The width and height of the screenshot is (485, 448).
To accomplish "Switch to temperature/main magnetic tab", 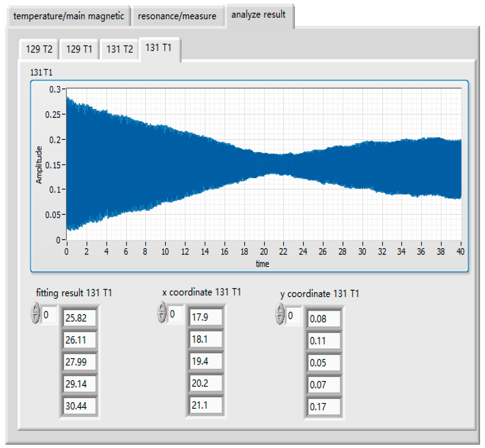I will (69, 16).
